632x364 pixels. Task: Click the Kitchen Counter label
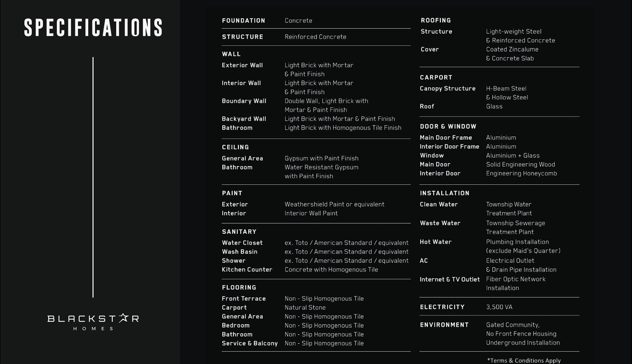[x=247, y=270]
